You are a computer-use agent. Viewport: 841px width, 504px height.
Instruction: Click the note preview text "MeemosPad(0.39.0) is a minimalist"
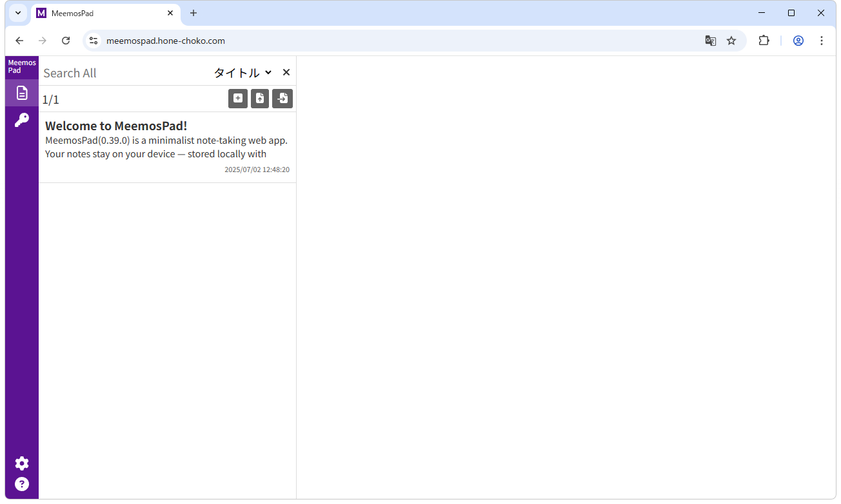(x=120, y=141)
